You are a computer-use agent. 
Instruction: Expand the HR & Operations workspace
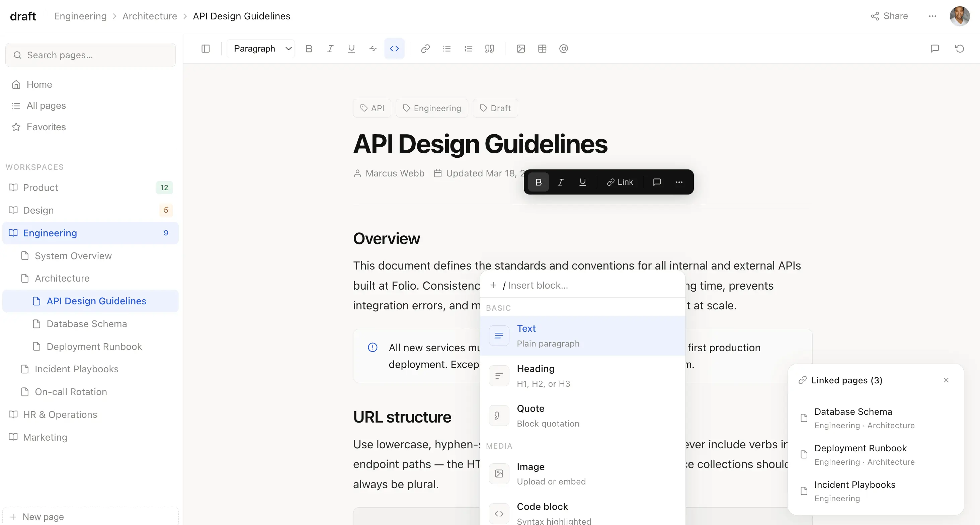pos(91,415)
